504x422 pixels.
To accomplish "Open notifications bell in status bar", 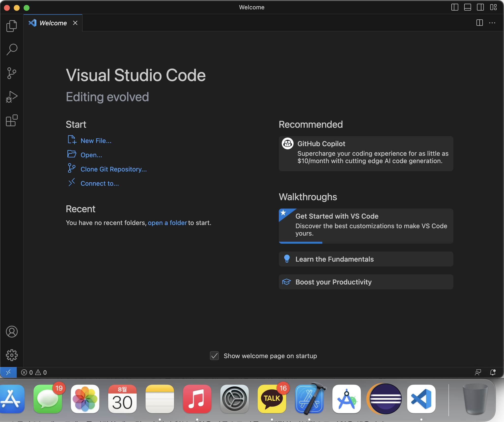I will click(493, 372).
